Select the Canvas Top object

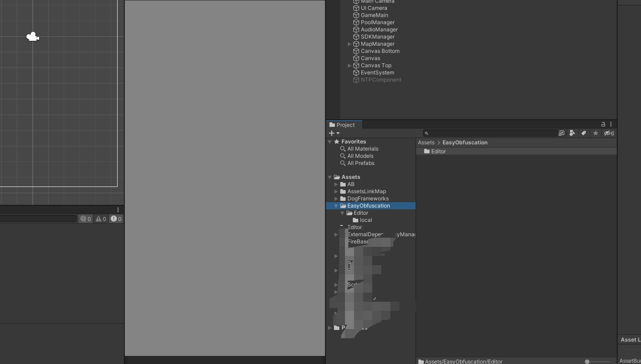[376, 65]
